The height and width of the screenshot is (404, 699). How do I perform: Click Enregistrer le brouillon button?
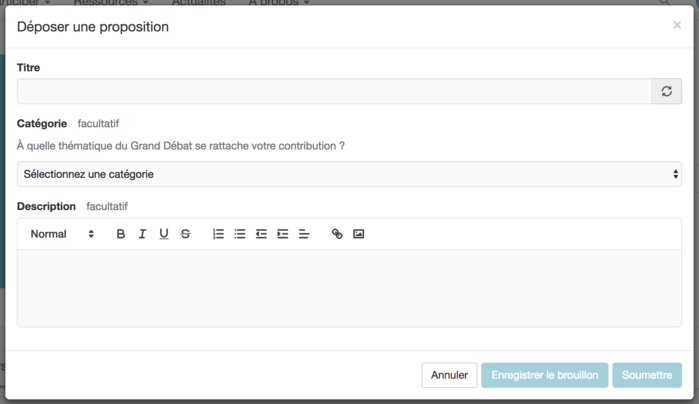click(545, 375)
